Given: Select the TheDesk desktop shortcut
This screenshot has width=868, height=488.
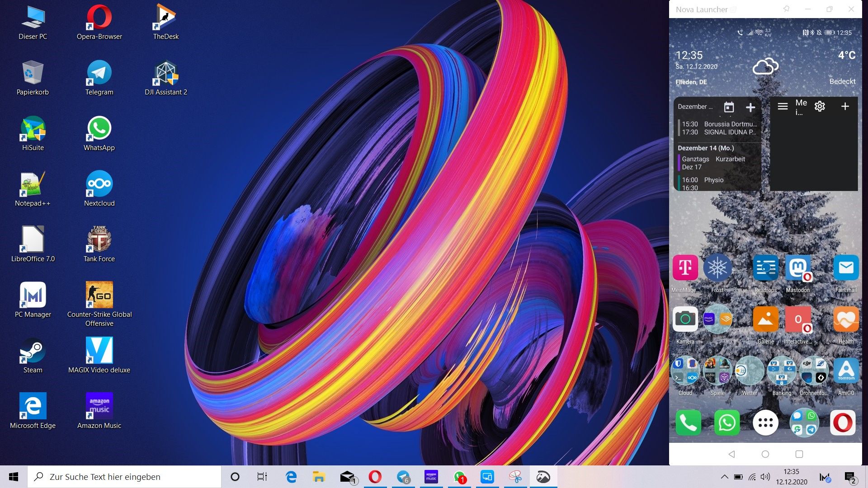Looking at the screenshot, I should (x=165, y=23).
